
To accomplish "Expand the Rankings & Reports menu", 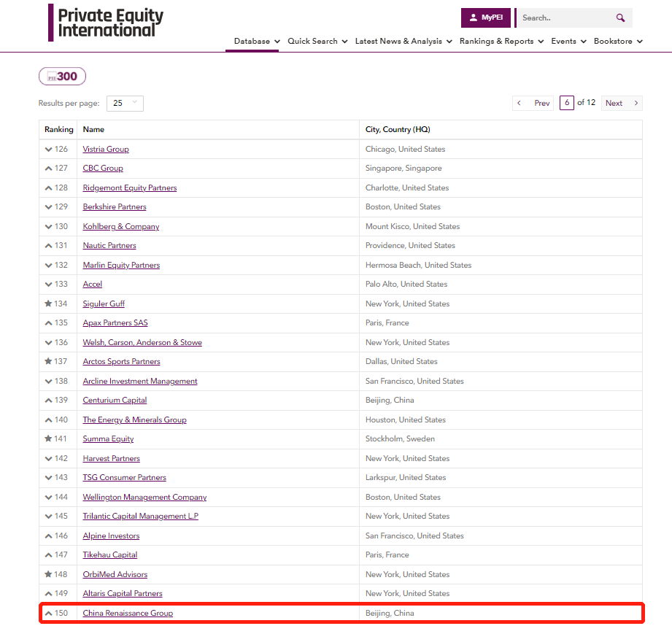I will [x=501, y=42].
